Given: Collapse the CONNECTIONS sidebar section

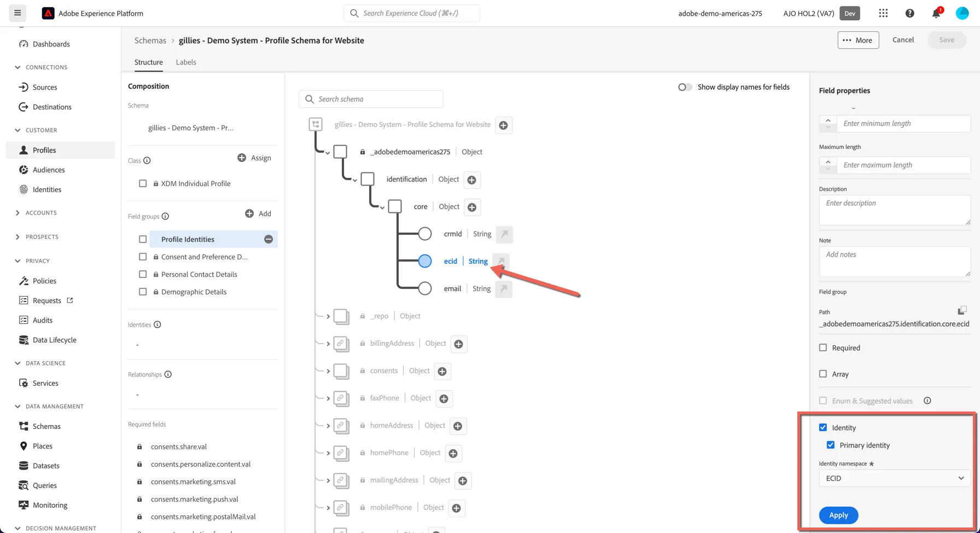Looking at the screenshot, I should click(17, 67).
